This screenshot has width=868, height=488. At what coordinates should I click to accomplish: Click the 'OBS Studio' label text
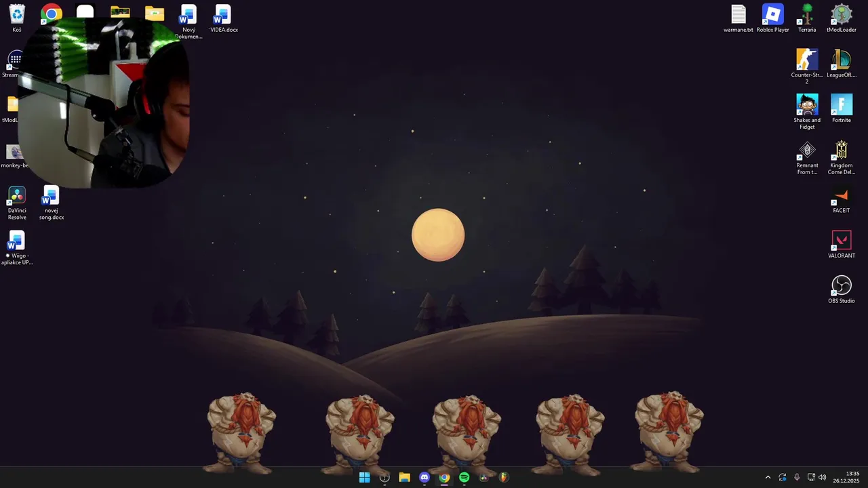pos(842,301)
